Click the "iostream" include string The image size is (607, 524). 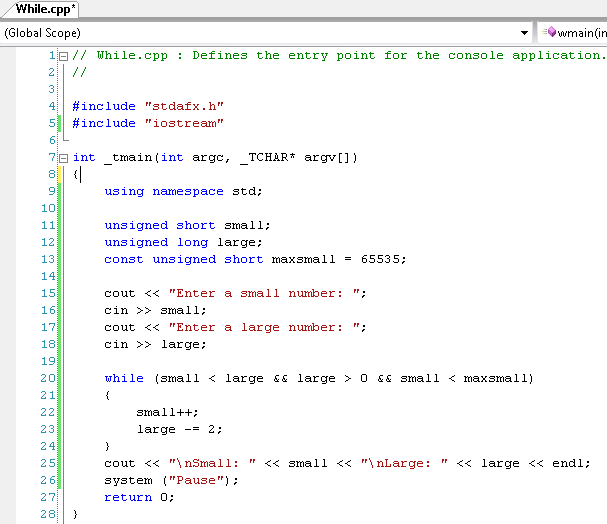tap(184, 123)
